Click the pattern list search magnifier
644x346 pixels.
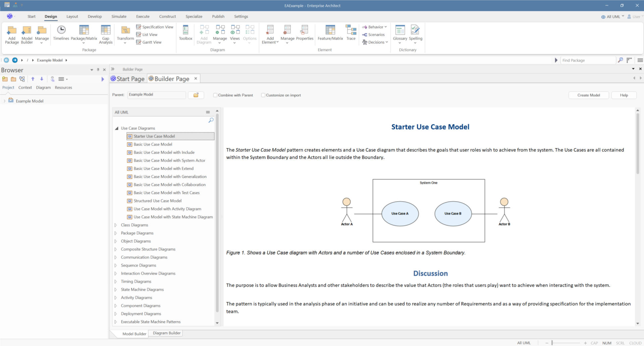click(x=211, y=120)
